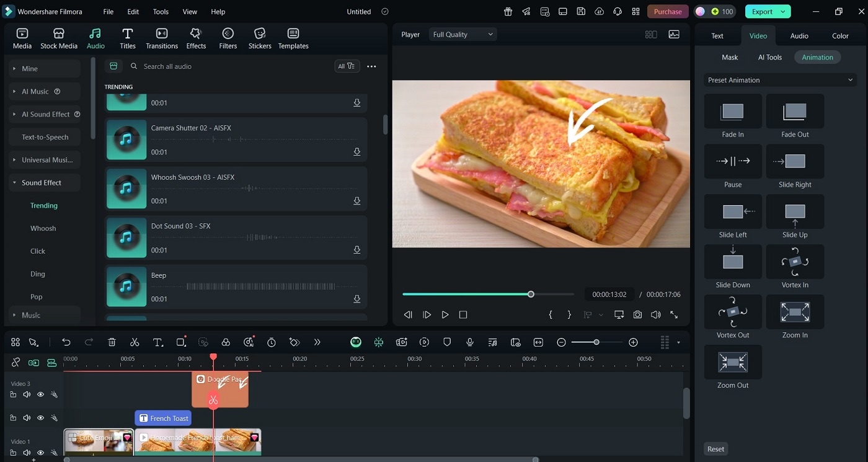Download the Beep sound effect
This screenshot has height=462, width=868.
(x=357, y=299)
